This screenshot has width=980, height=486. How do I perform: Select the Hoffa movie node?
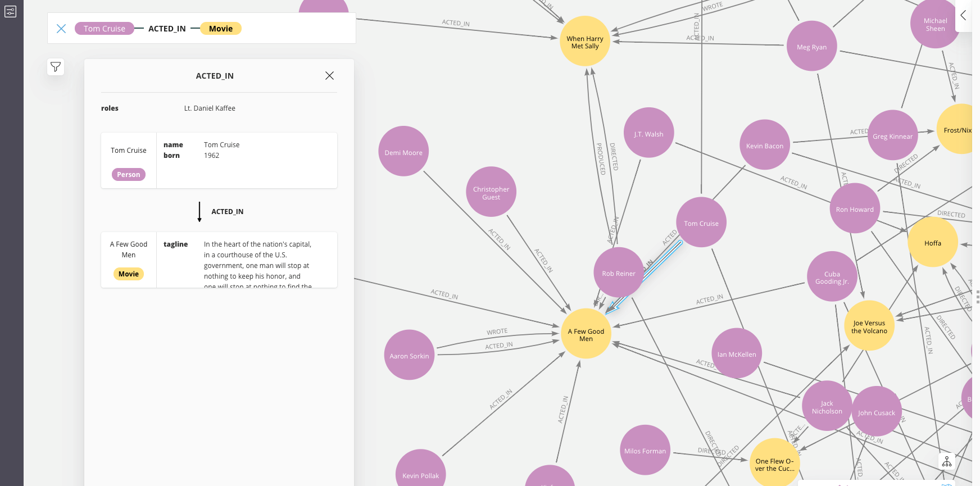click(933, 242)
